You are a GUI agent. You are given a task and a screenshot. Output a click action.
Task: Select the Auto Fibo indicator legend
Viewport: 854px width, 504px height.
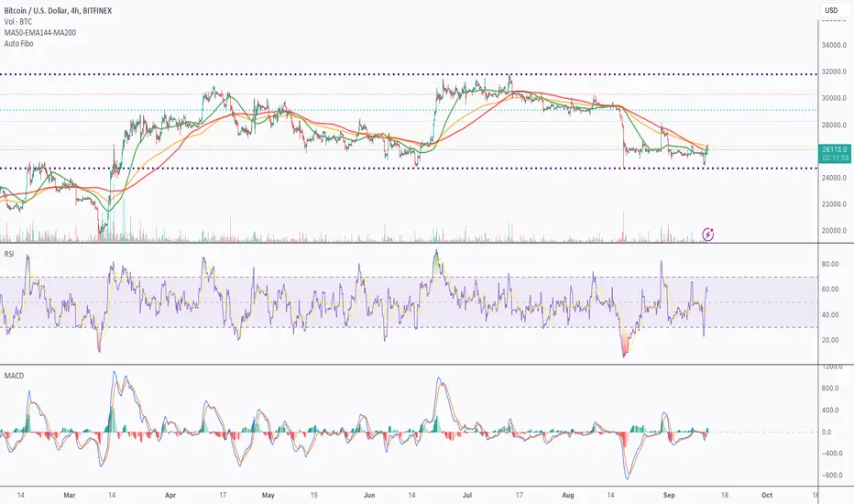point(18,44)
